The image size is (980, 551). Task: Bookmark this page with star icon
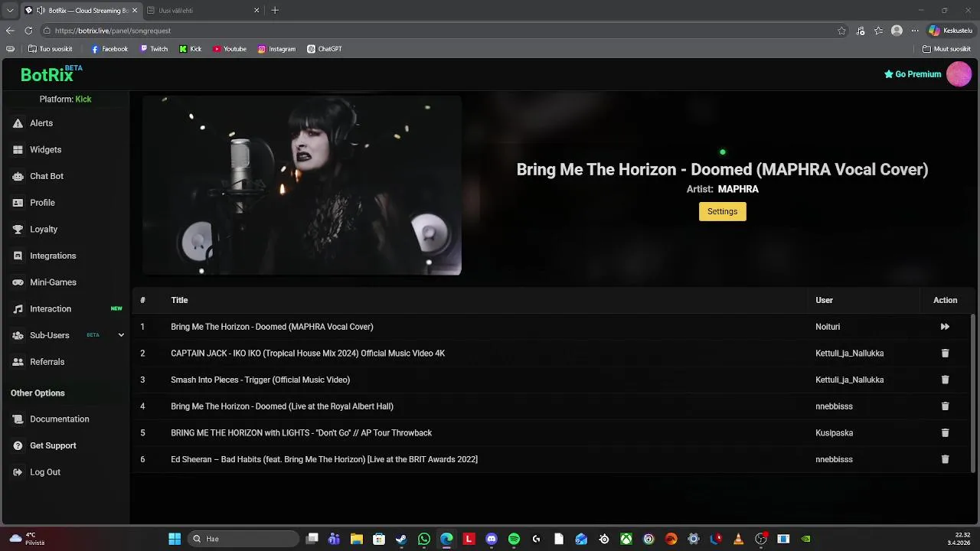(841, 31)
